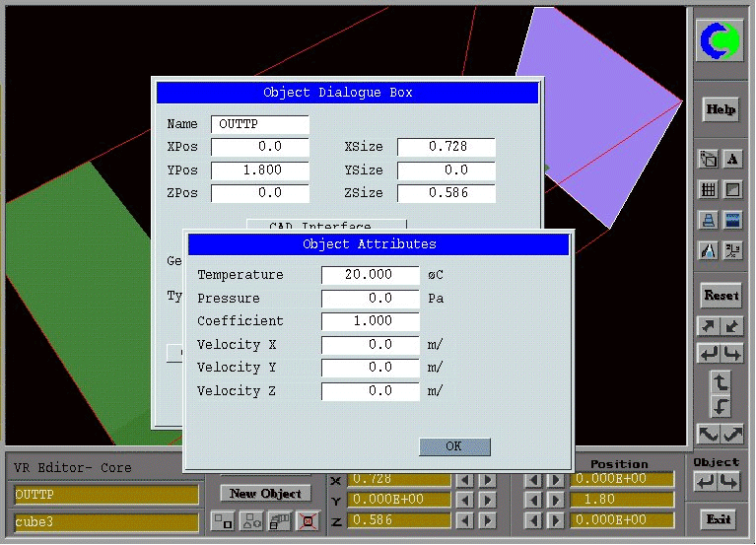This screenshot has width=756, height=545.
Task: Click the 'A' text icon in right toolbar
Action: tap(732, 159)
